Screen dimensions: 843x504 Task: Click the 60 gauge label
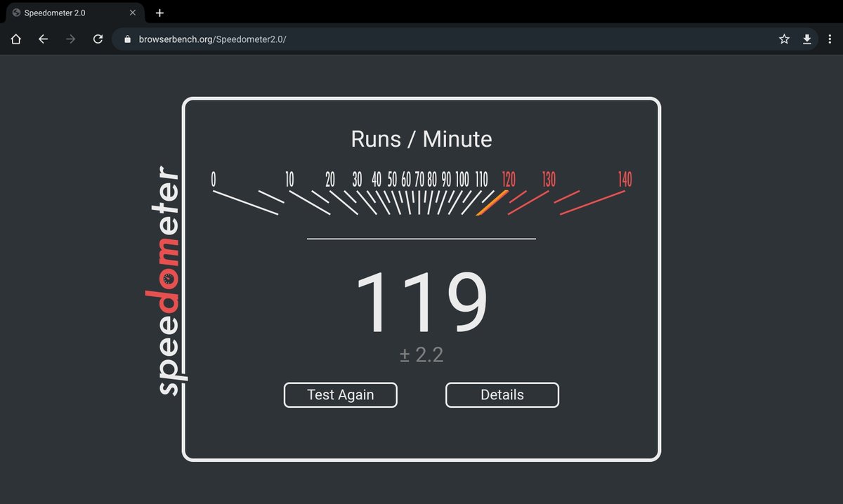point(406,180)
